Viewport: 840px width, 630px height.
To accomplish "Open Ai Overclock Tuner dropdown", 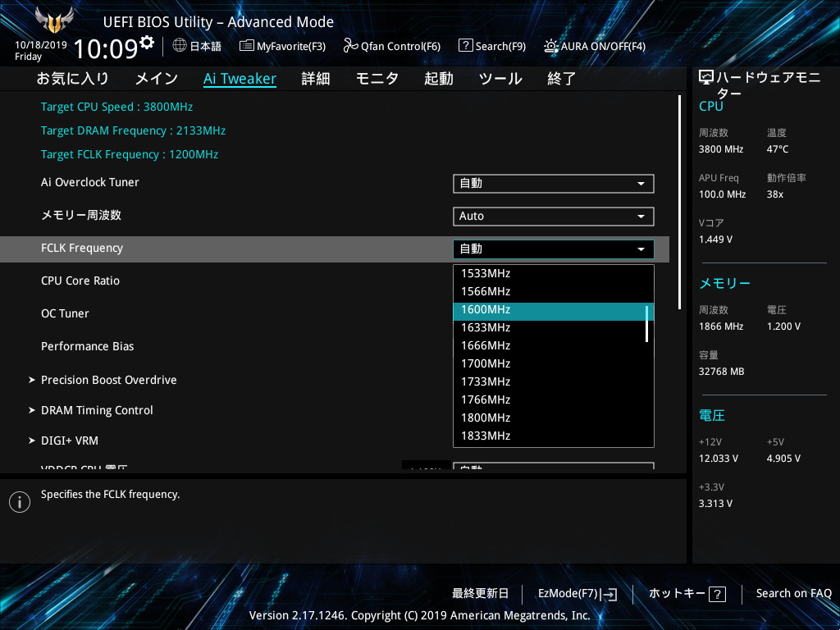I will 554,183.
